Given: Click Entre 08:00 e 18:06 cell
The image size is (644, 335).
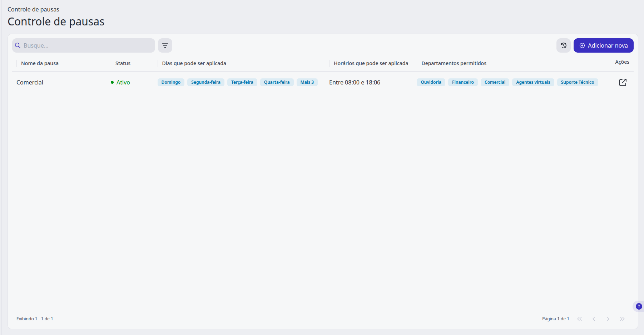Looking at the screenshot, I should (355, 82).
